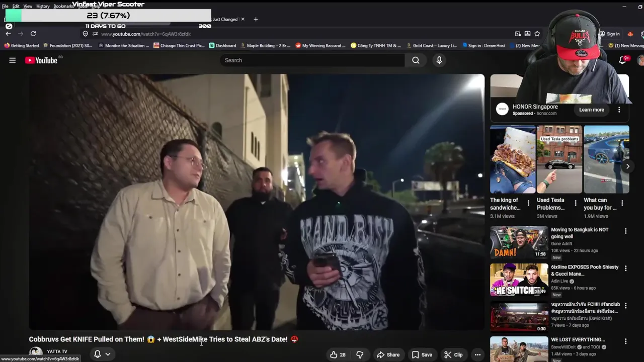Dislike the video with thumbs down
644x362 pixels.
[x=360, y=354]
